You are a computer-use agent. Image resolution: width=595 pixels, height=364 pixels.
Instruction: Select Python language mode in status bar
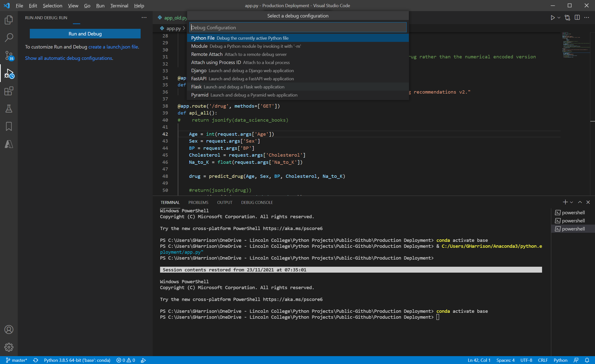[x=560, y=360]
